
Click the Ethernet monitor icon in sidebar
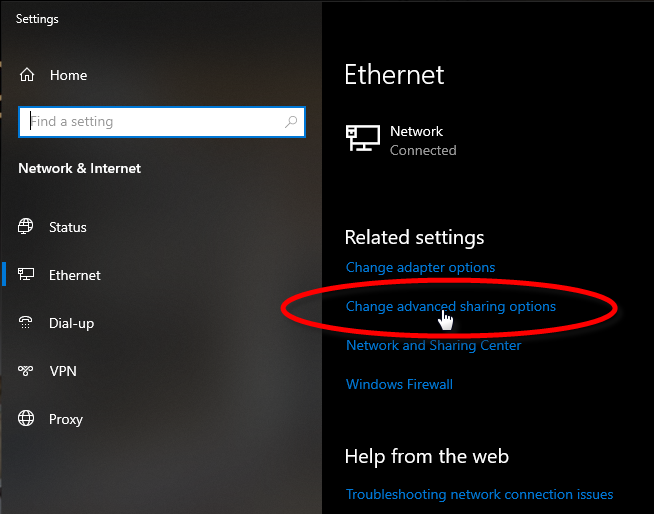(27, 275)
